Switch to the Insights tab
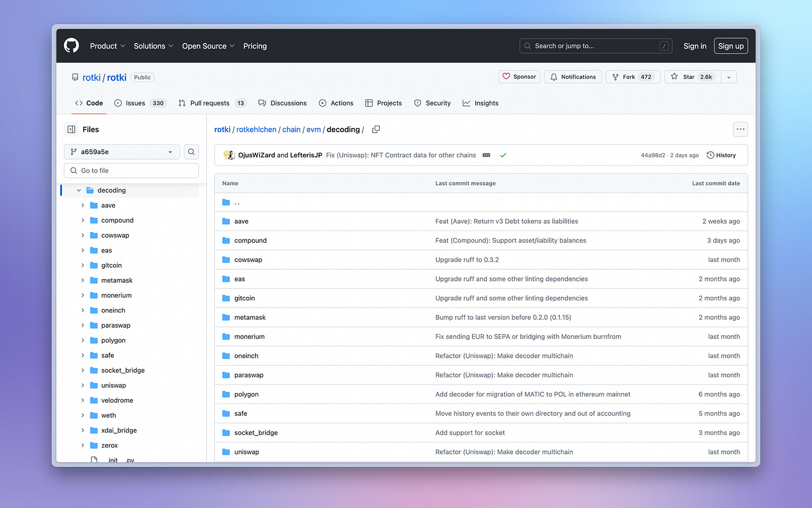Image resolution: width=812 pixels, height=508 pixels. [481, 103]
